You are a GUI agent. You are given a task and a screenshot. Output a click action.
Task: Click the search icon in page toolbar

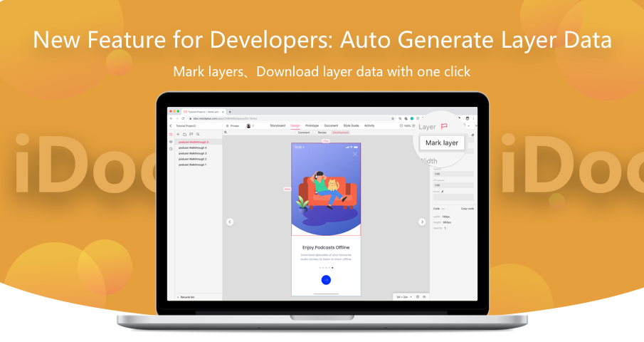point(198,135)
